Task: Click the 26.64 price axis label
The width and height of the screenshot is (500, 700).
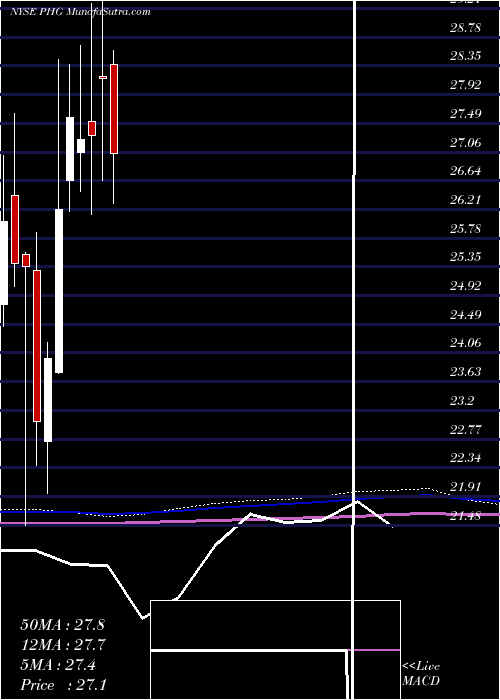Action: point(465,171)
